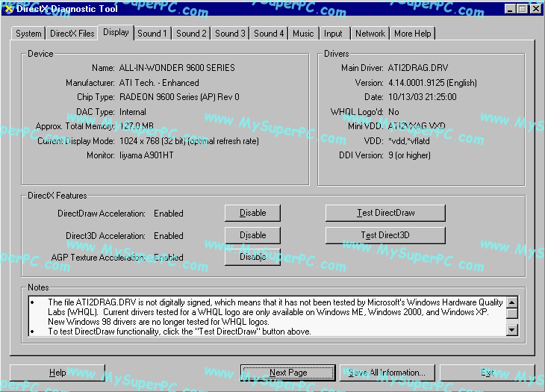Click the Test Direct3D button

point(385,235)
